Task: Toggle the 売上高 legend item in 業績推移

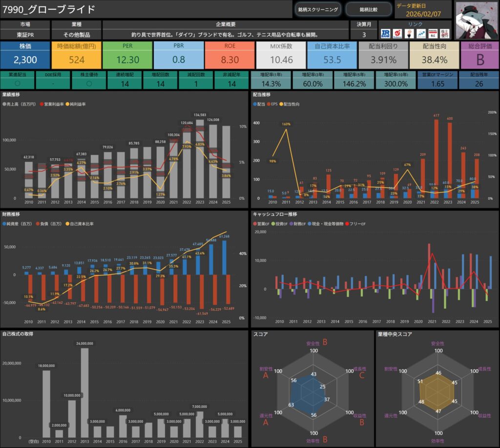Action: (23, 104)
